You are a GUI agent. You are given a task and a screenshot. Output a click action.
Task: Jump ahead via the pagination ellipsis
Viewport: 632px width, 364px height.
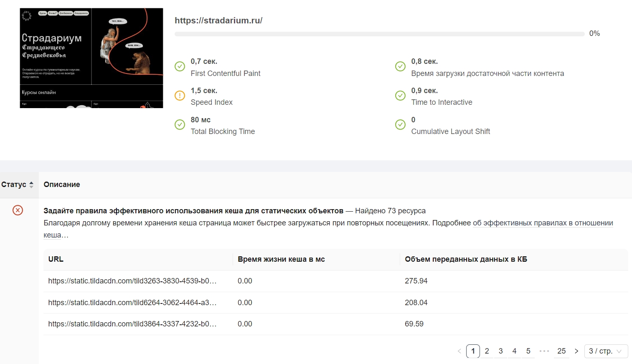point(544,351)
